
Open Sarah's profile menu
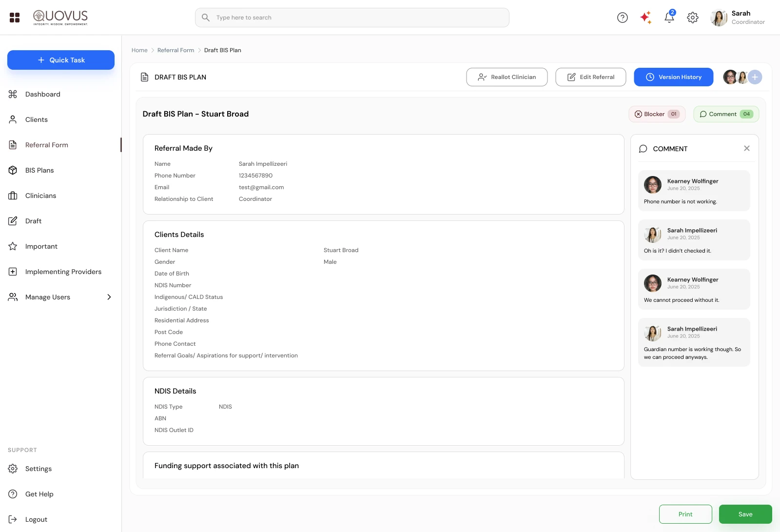pos(738,18)
